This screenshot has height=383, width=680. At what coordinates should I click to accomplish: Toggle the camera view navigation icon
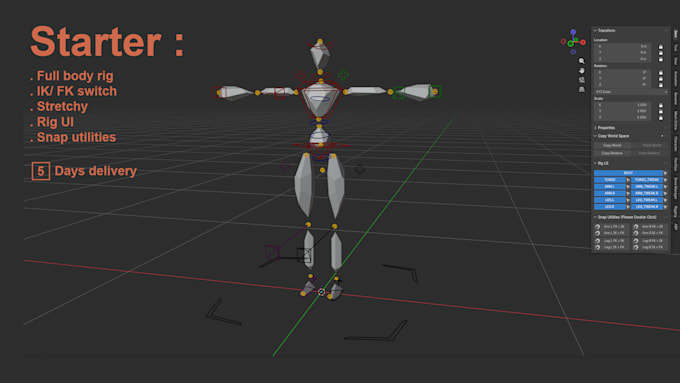pos(582,80)
